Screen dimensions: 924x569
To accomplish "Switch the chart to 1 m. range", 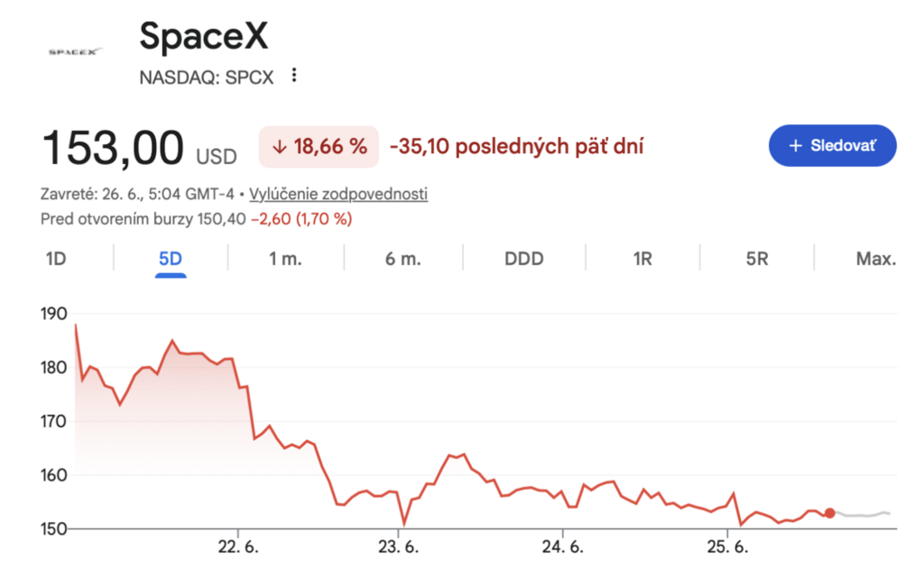I will coord(285,259).
